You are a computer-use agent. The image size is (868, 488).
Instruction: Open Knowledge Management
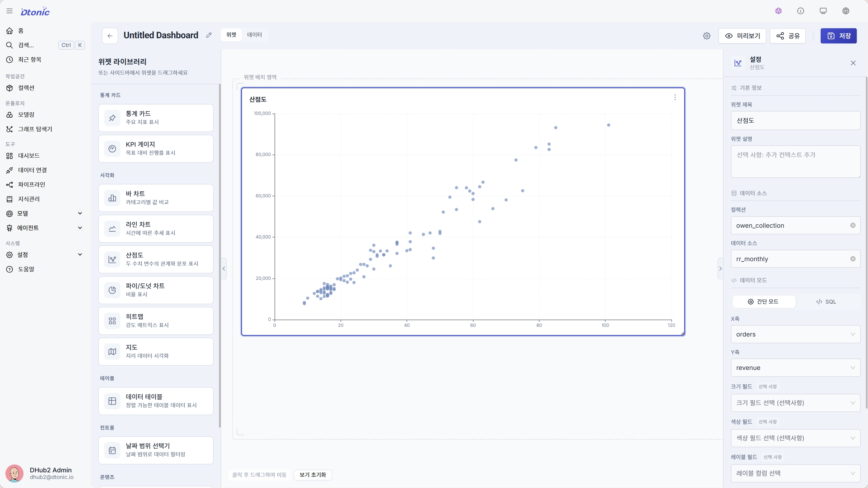45,199
